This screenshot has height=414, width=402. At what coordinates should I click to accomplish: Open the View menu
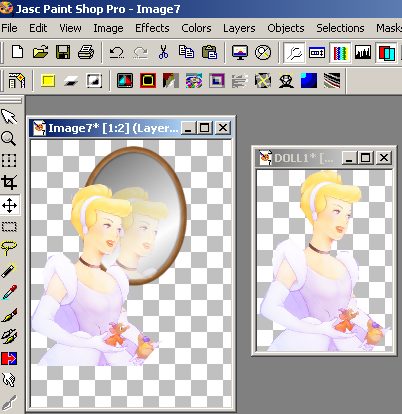(x=70, y=28)
